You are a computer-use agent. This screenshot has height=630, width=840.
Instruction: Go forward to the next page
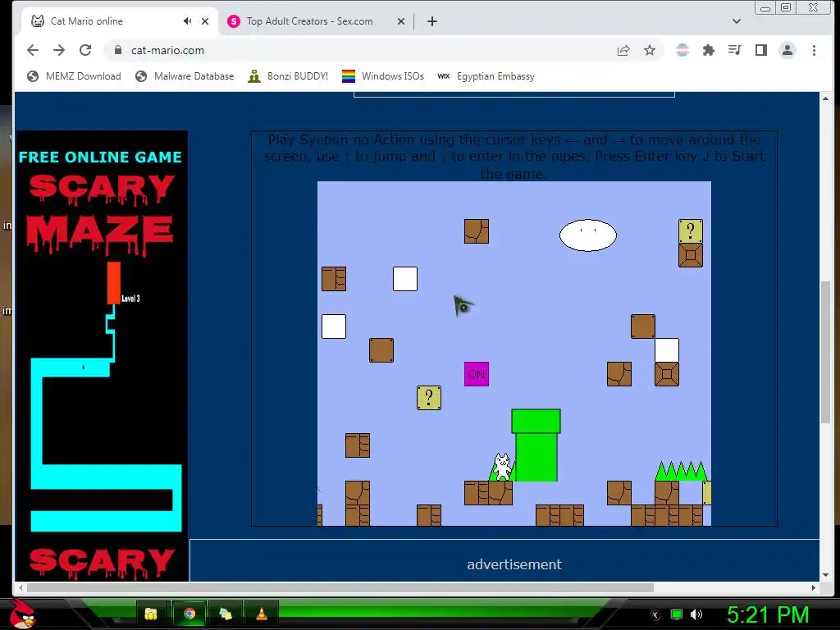(59, 50)
